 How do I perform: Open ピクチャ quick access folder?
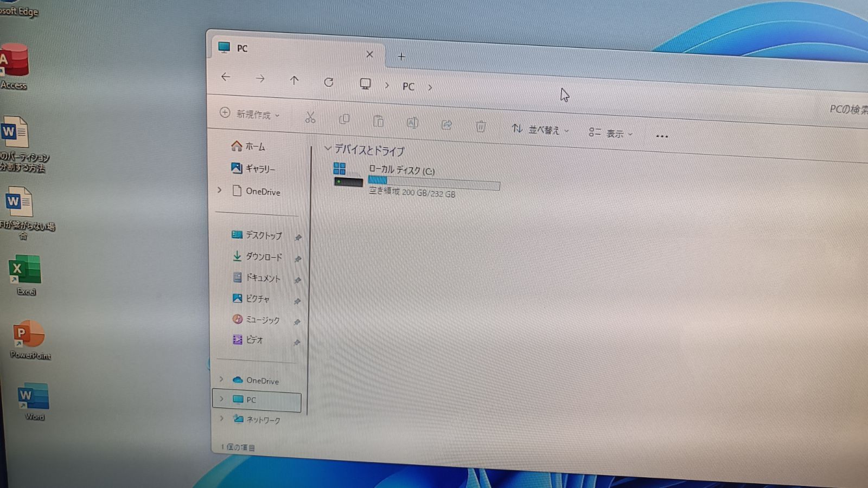(251, 298)
